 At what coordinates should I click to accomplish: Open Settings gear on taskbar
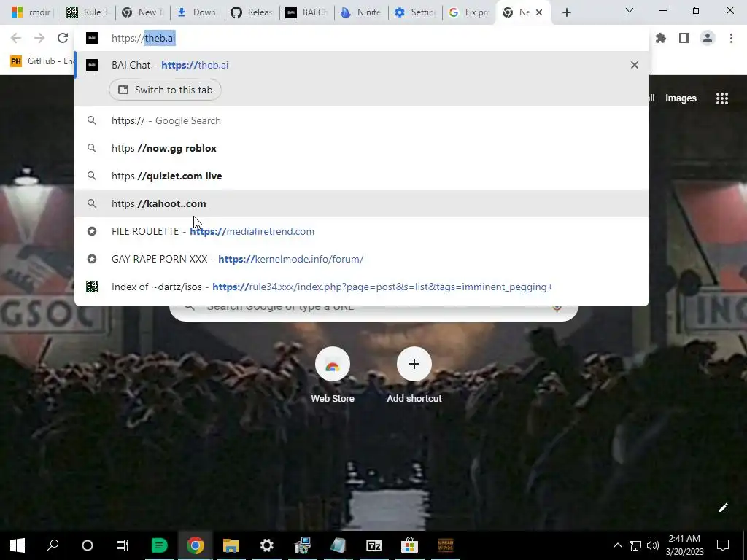coord(267,545)
